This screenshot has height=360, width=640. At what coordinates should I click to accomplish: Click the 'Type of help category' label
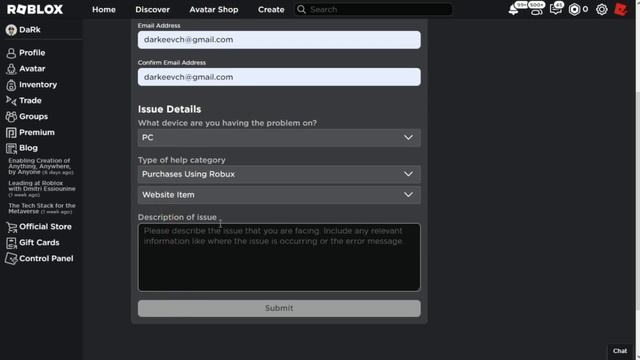click(x=182, y=160)
